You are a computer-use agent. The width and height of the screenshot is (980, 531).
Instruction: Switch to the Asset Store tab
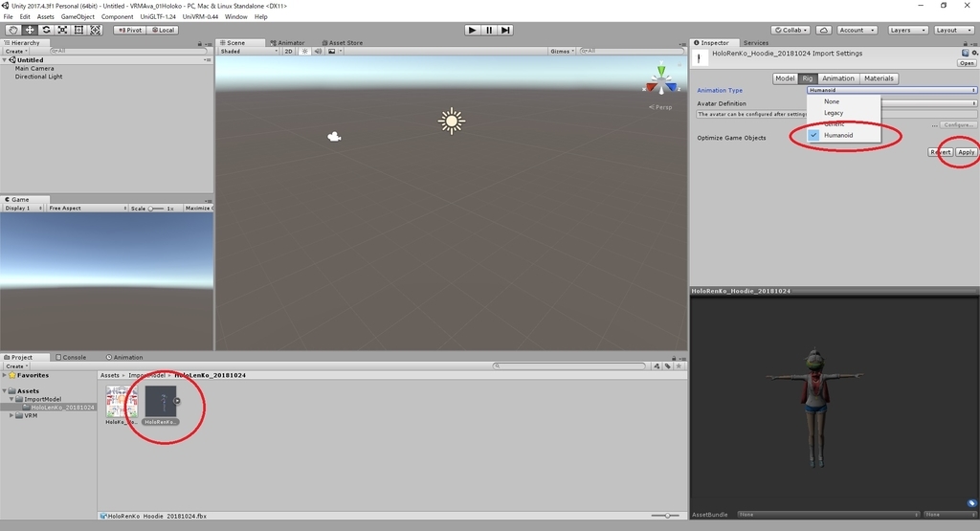[x=342, y=42]
